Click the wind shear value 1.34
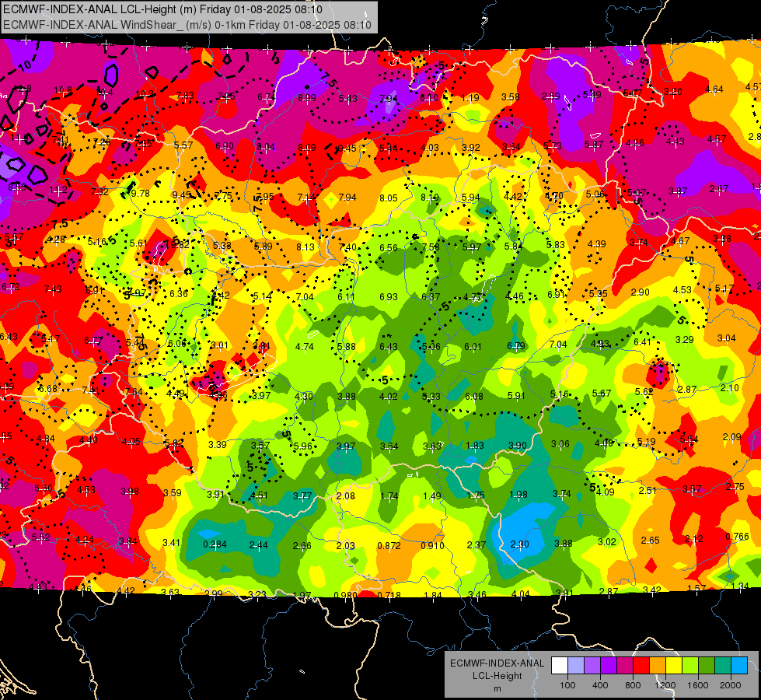This screenshot has width=761, height=700. (740, 586)
